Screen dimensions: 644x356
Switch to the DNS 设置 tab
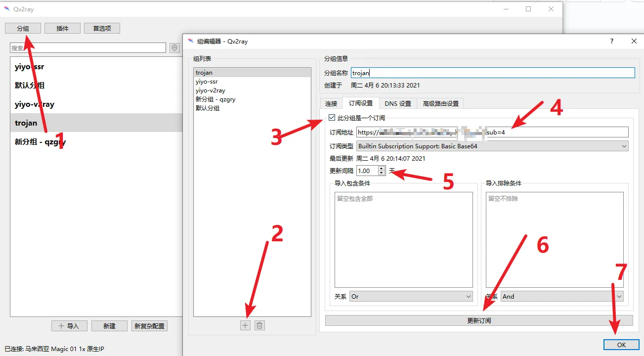tap(398, 103)
